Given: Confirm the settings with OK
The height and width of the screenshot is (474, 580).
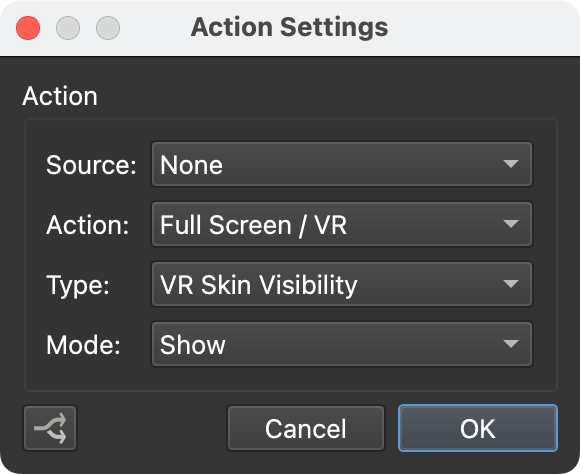Looking at the screenshot, I should [478, 428].
